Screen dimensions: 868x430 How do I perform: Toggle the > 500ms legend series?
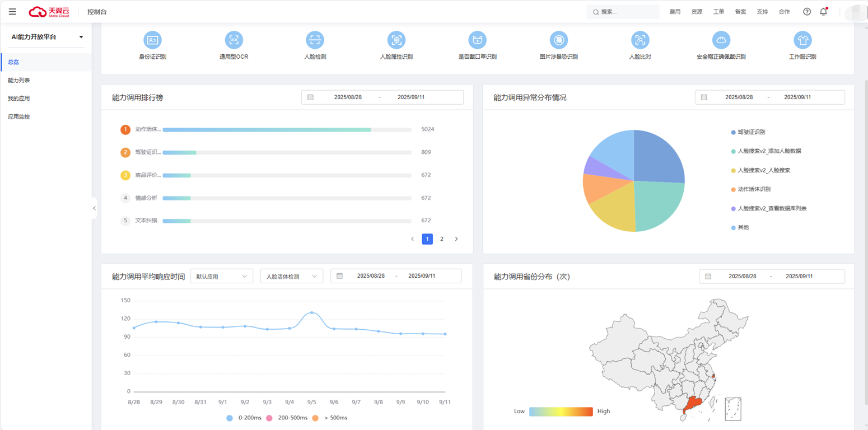(330, 418)
